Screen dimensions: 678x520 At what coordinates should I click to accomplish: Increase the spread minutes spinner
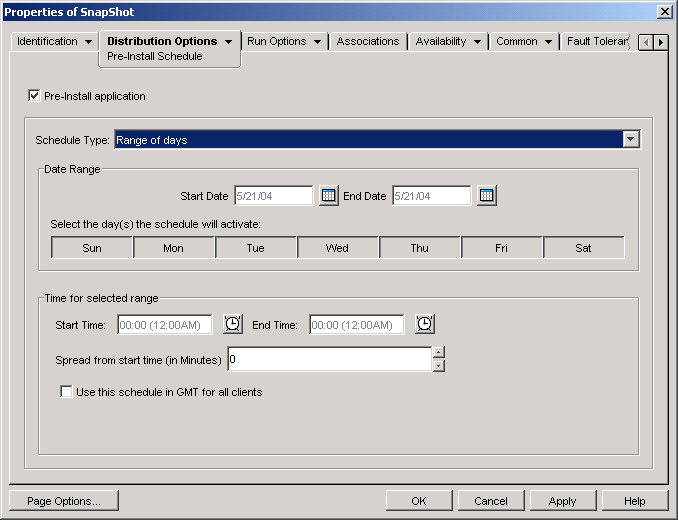coord(438,352)
